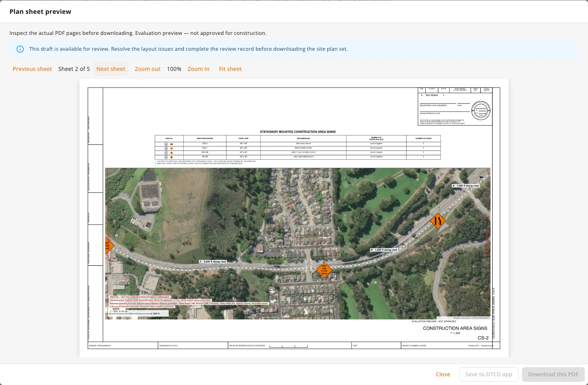Click the Save to DTCD app button
Image resolution: width=588 pixels, height=385 pixels.
coord(489,374)
